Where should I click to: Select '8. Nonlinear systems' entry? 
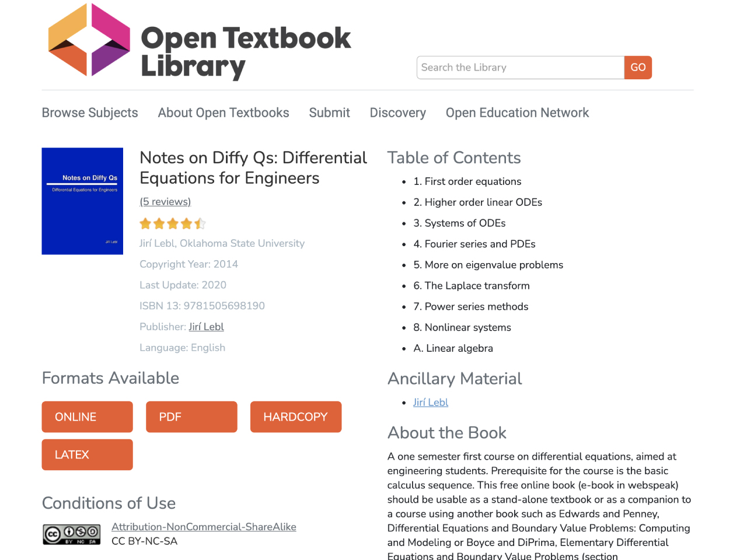coord(462,328)
